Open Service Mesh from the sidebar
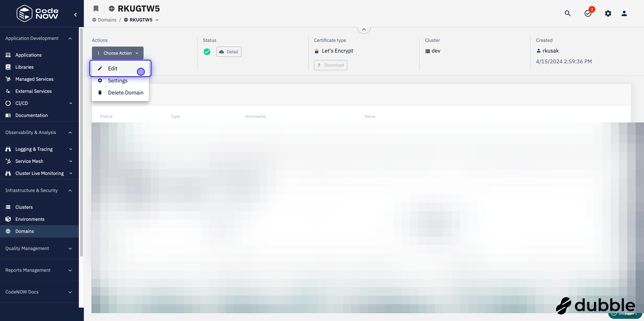The width and height of the screenshot is (644, 321). click(29, 161)
